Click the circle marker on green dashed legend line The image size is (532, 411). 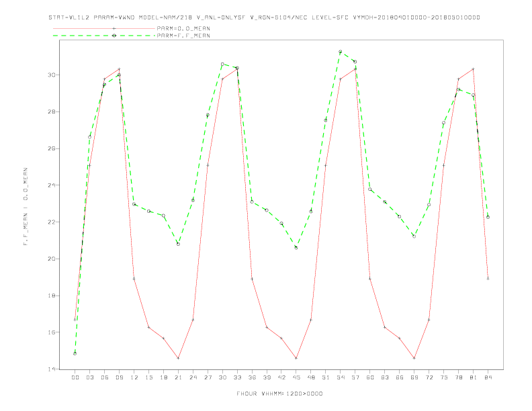pos(114,36)
